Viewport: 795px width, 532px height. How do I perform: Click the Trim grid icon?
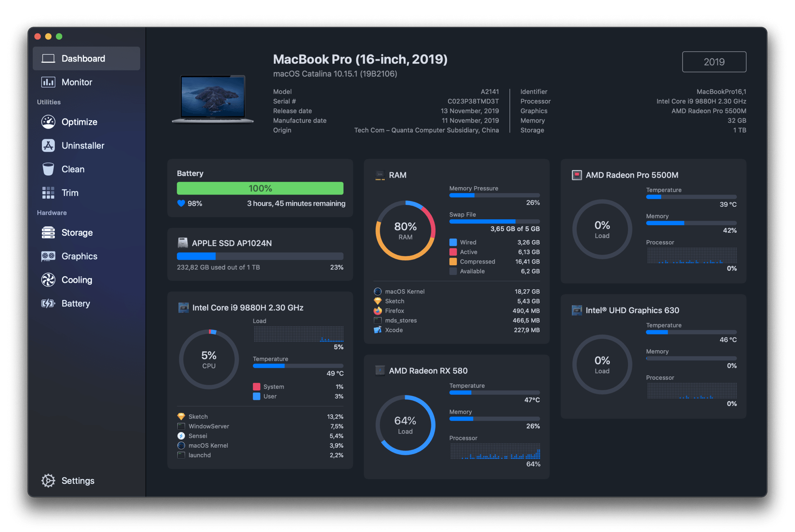(48, 193)
